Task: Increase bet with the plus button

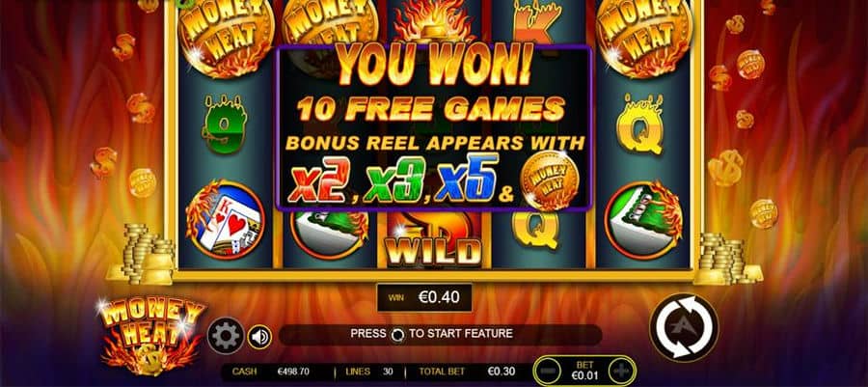Action: pyautogui.click(x=622, y=371)
